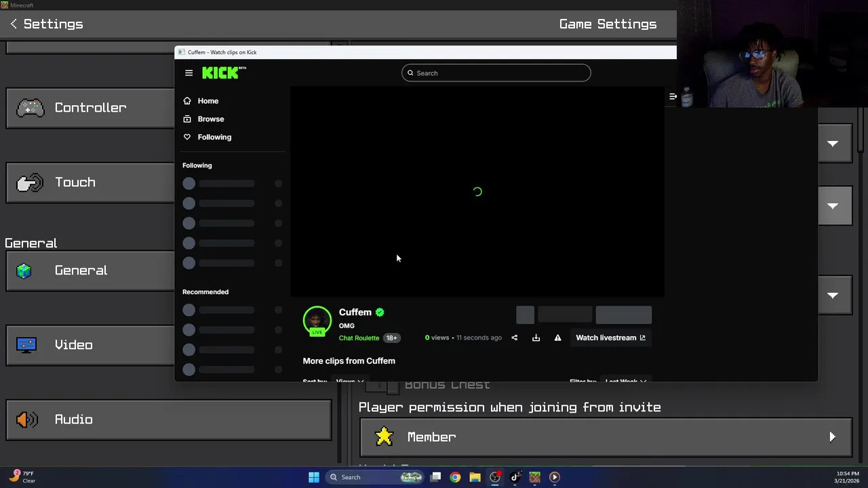Download the clip using the download icon

pos(536,338)
